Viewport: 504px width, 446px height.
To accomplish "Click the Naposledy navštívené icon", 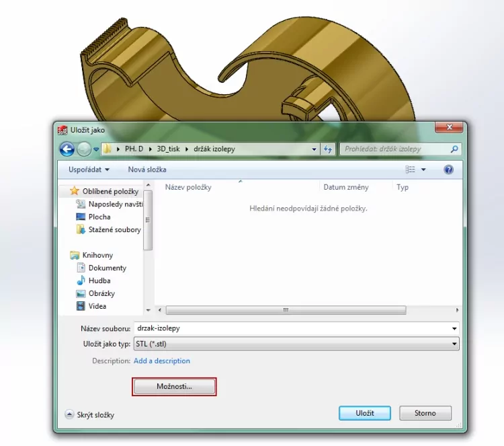I will point(81,204).
